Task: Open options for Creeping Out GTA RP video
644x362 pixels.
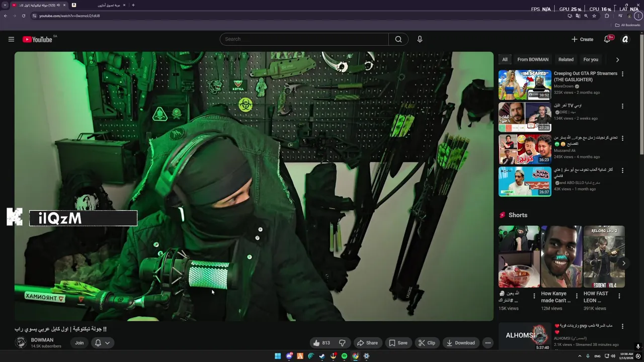Action: [x=622, y=74]
